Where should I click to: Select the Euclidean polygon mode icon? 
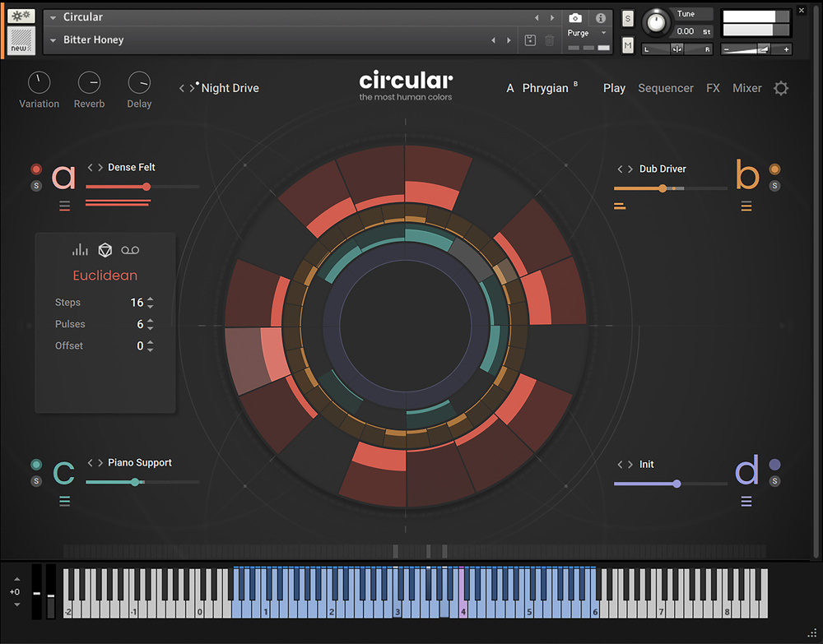(x=105, y=250)
